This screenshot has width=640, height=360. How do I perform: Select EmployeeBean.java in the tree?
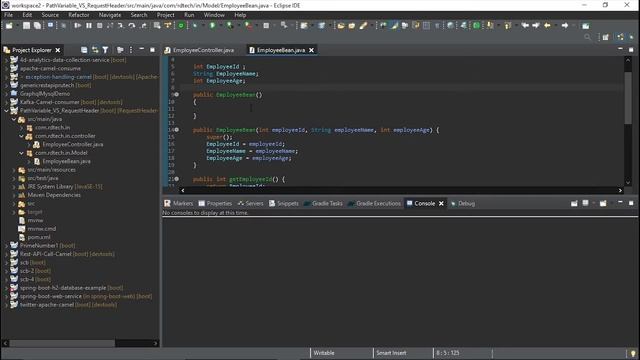tap(67, 161)
